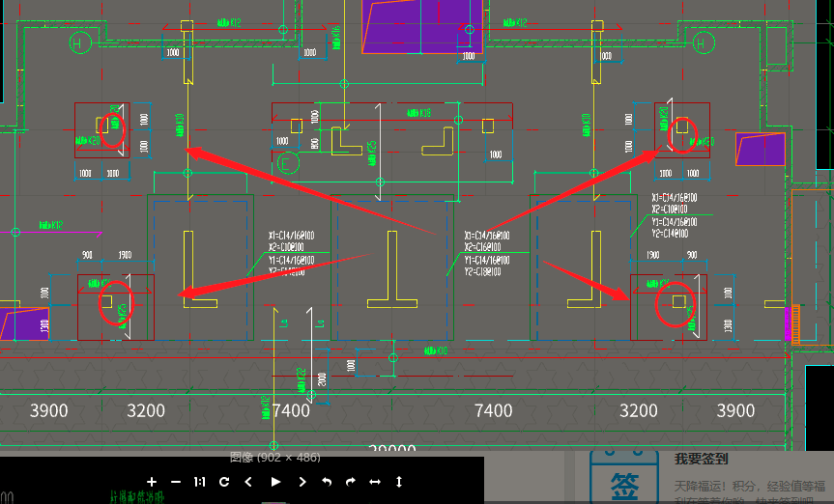Go to the next image
The height and width of the screenshot is (504, 834).
click(302, 482)
